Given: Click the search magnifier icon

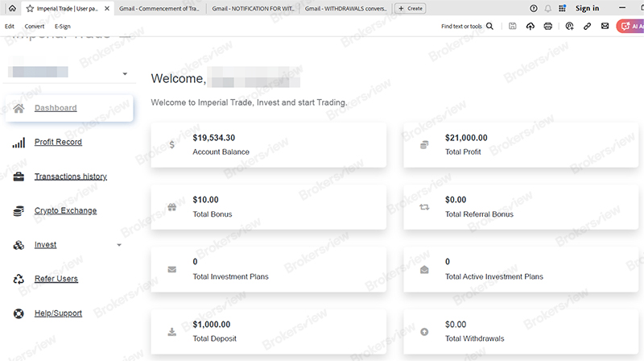Looking at the screenshot, I should pos(489,26).
